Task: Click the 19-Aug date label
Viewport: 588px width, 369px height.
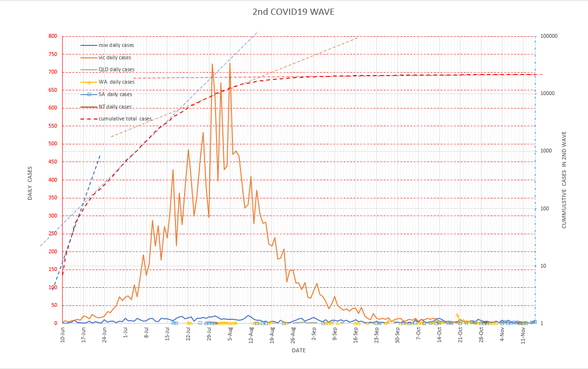Action: click(x=272, y=336)
